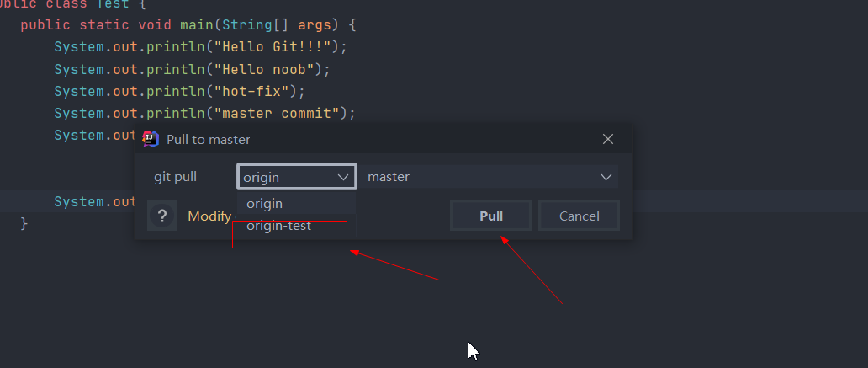Close the Pull to master dialog
Image resolution: width=868 pixels, height=368 pixels.
pos(608,139)
